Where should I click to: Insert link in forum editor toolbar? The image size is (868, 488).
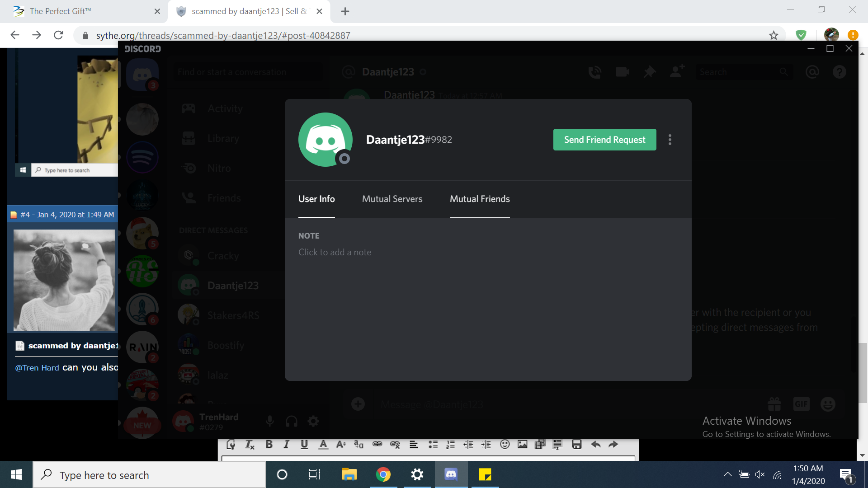point(377,445)
